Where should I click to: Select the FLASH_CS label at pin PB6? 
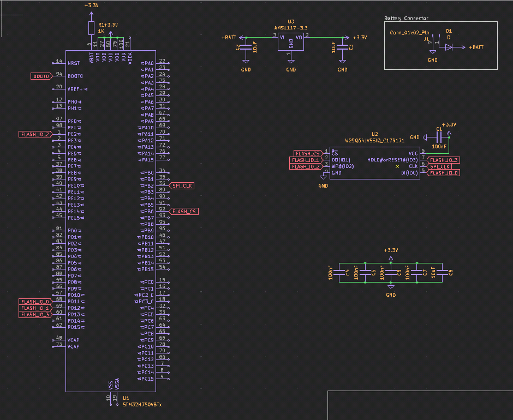(x=184, y=212)
